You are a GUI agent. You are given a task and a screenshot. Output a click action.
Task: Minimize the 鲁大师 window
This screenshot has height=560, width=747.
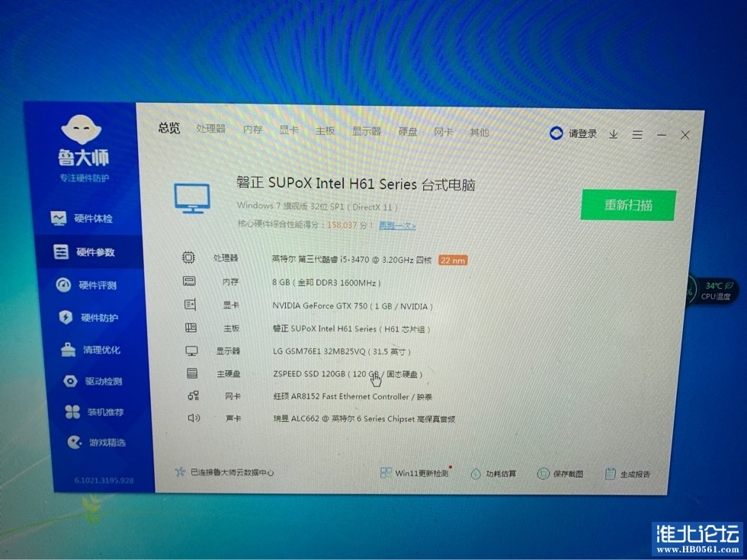(x=662, y=136)
